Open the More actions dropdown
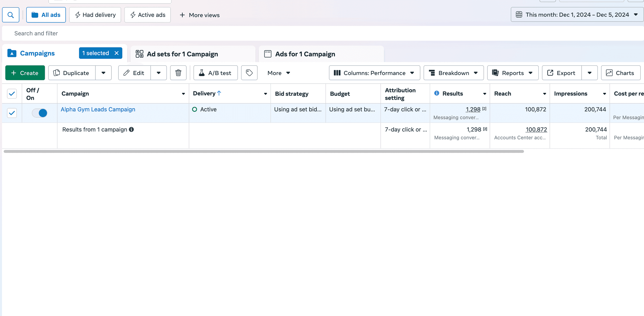 tap(279, 73)
